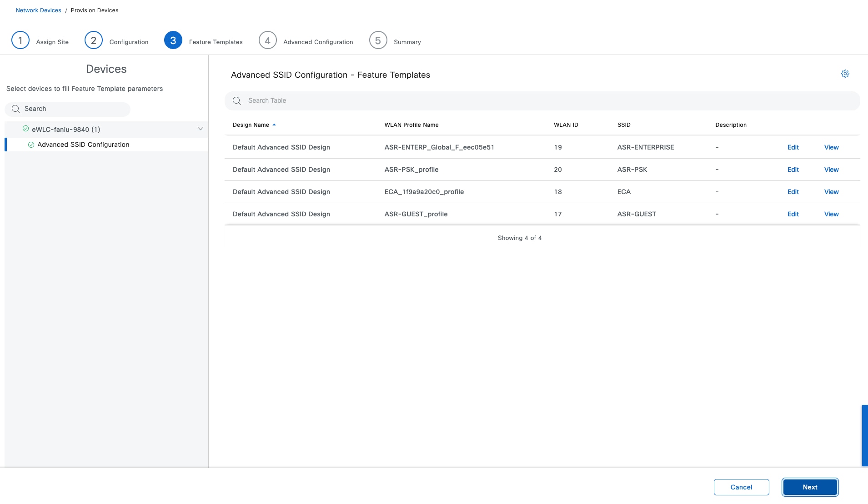The width and height of the screenshot is (868, 504).
Task: Focus the Search Table input field
Action: (x=546, y=101)
